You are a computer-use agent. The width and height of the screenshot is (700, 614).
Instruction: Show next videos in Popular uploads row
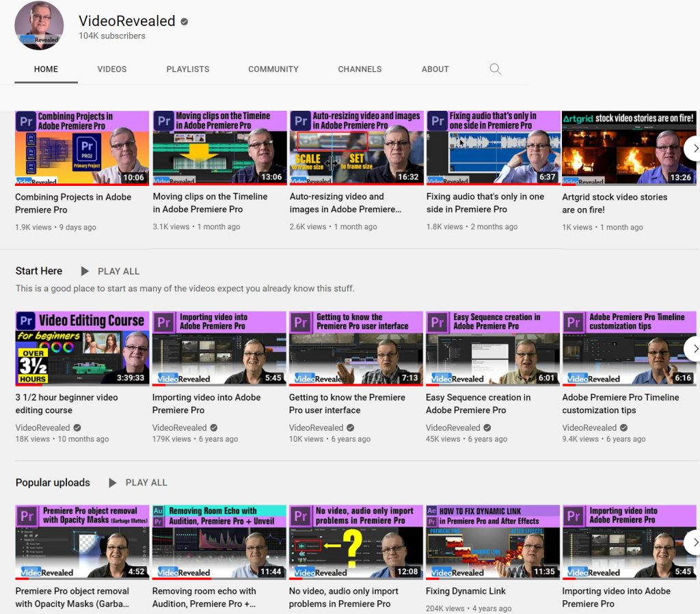(693, 543)
